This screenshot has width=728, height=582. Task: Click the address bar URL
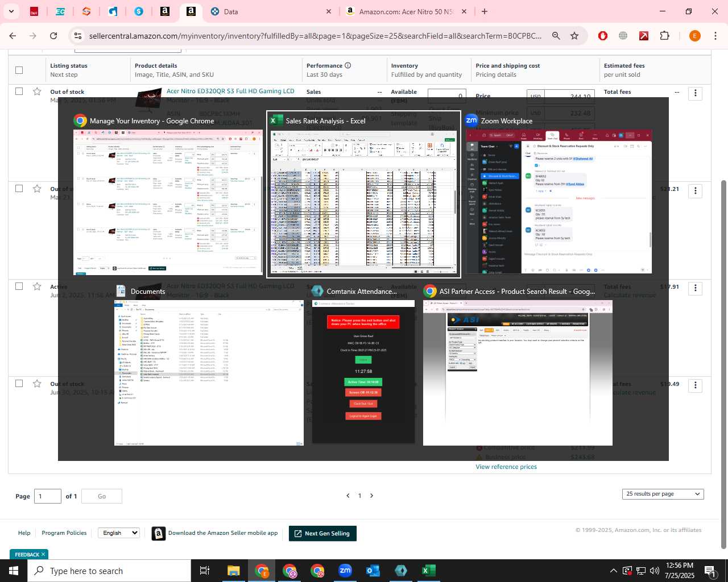[315, 36]
